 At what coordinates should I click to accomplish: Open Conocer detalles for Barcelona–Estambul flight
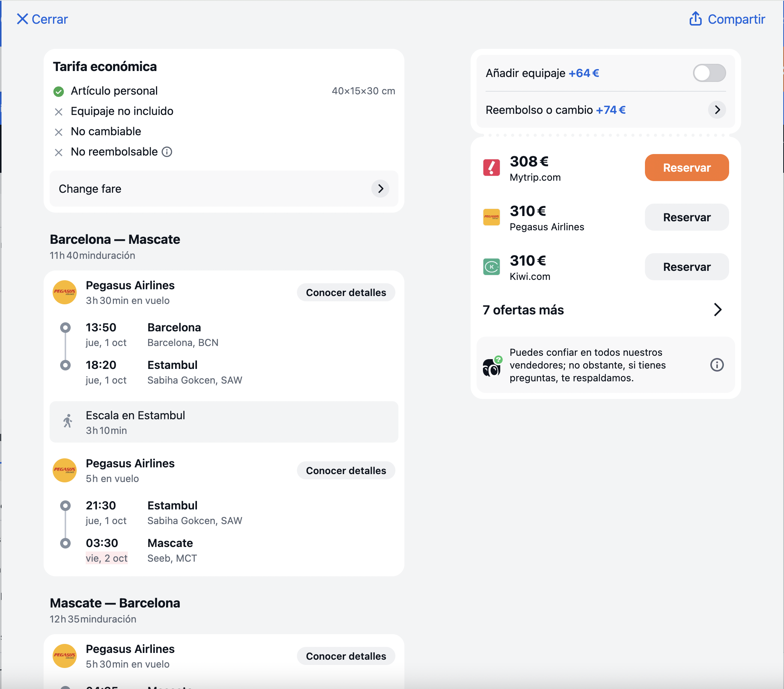(346, 293)
